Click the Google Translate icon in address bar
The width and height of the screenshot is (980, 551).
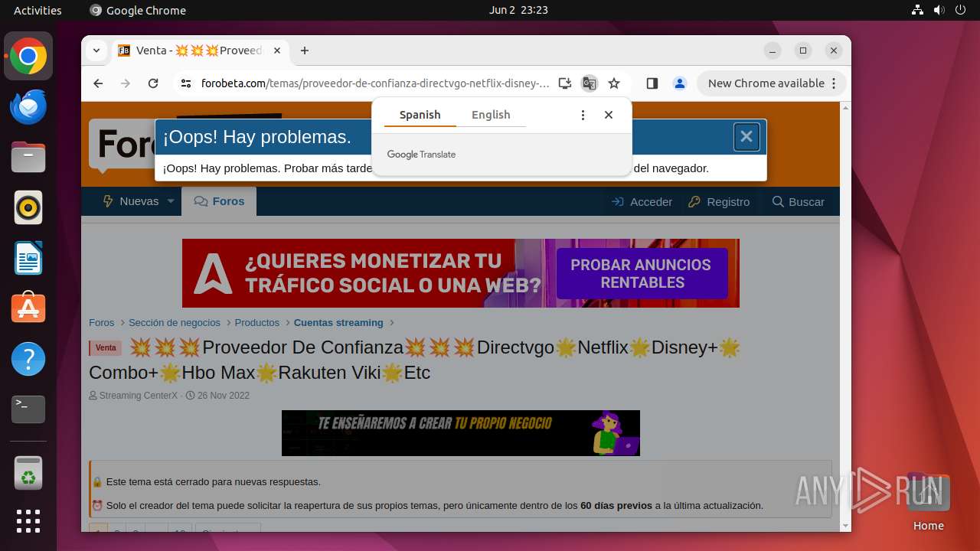click(589, 83)
